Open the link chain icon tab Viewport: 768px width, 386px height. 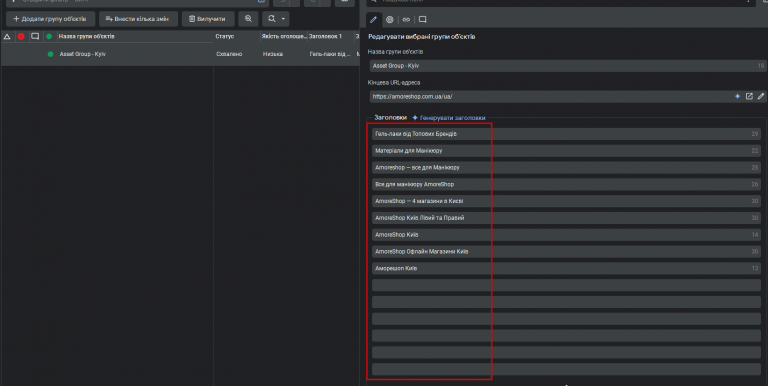tap(406, 20)
